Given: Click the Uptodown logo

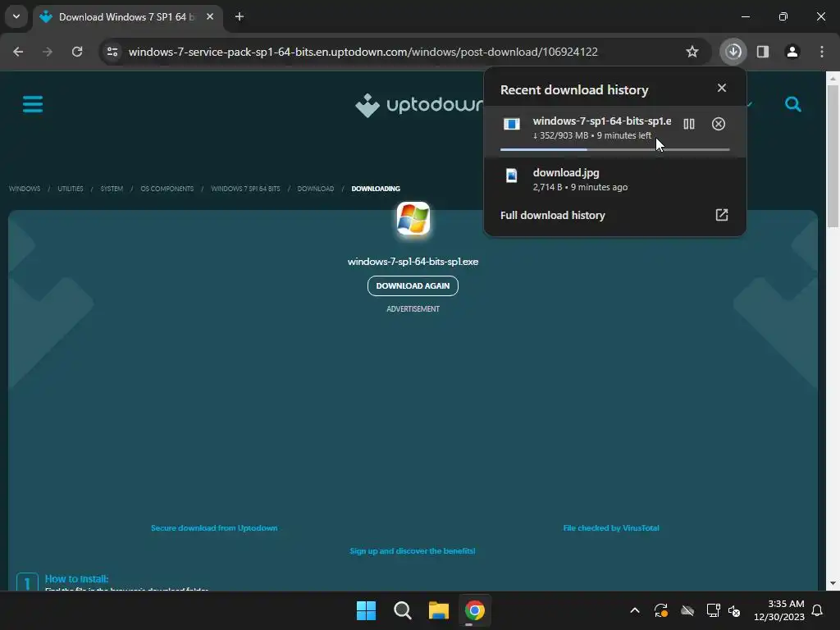Looking at the screenshot, I should coord(419,105).
